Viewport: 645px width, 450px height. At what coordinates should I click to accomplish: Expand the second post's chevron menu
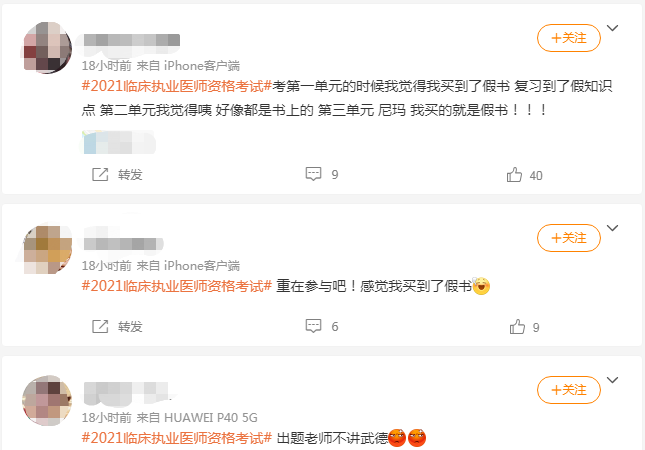point(613,228)
